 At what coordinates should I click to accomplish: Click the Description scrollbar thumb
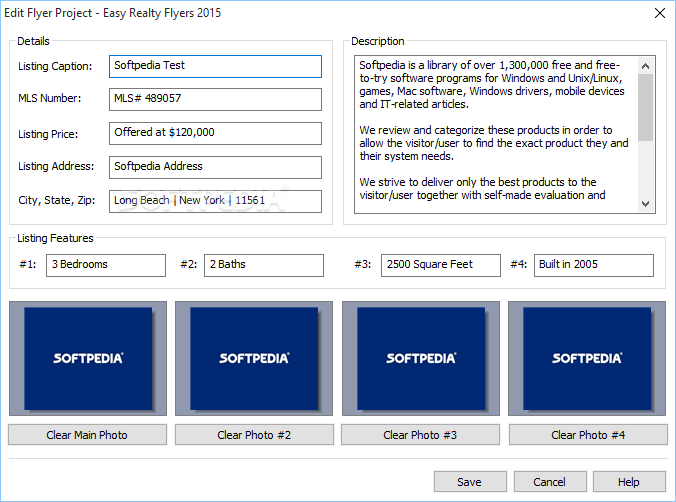tap(645, 107)
